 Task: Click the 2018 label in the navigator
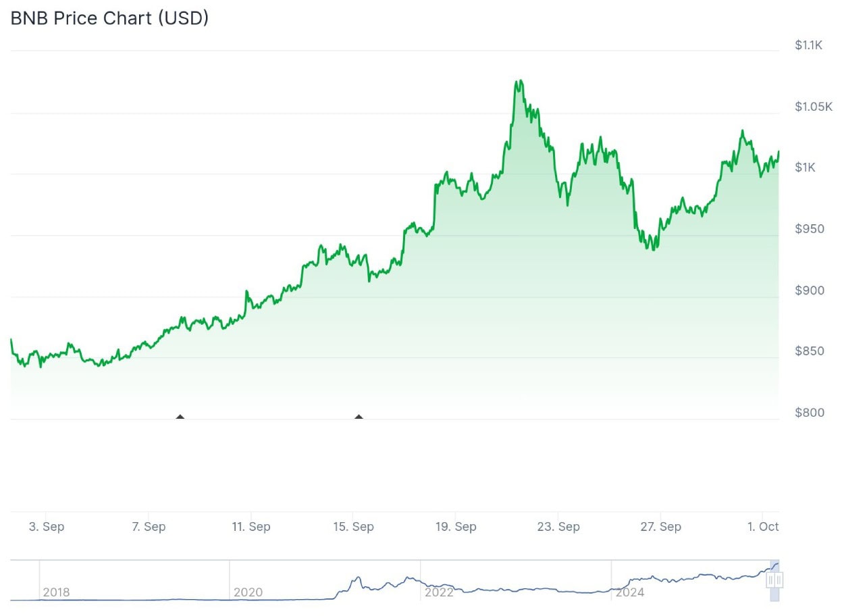click(x=56, y=592)
